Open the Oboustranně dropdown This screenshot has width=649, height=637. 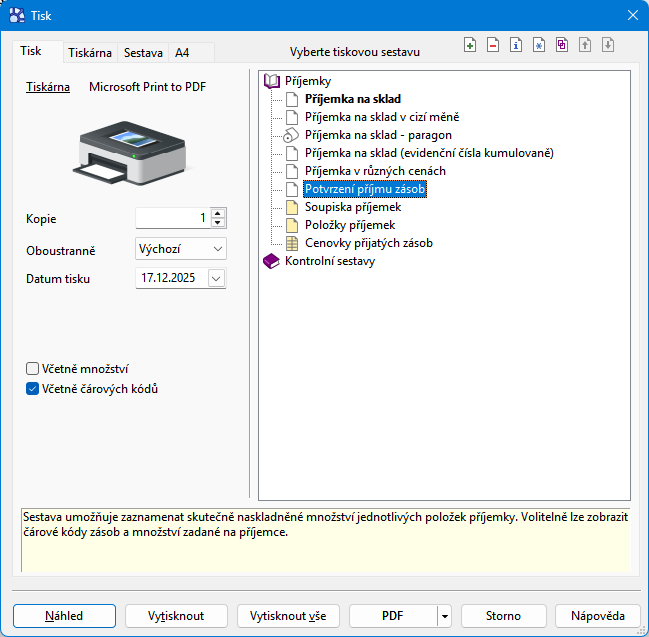point(217,248)
